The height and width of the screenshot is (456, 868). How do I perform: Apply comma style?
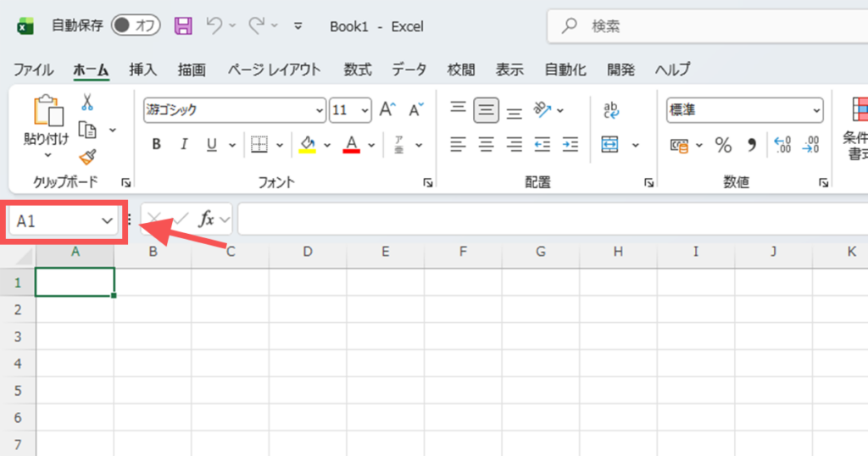click(752, 145)
